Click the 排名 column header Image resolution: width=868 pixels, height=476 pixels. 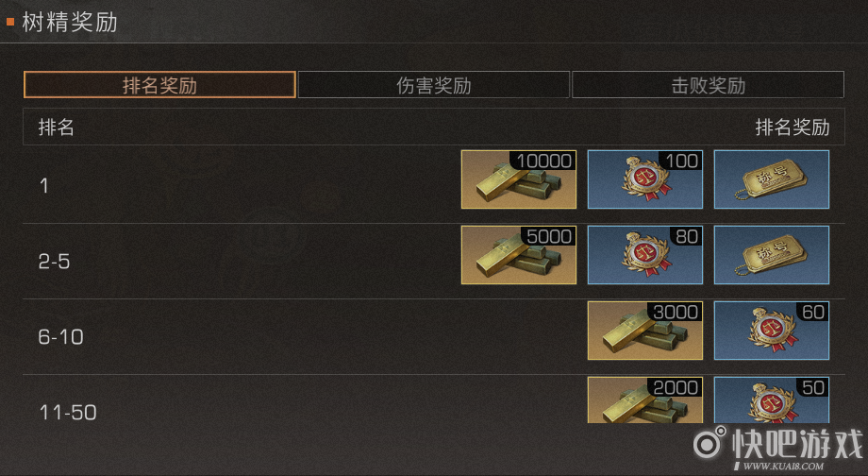coord(56,127)
